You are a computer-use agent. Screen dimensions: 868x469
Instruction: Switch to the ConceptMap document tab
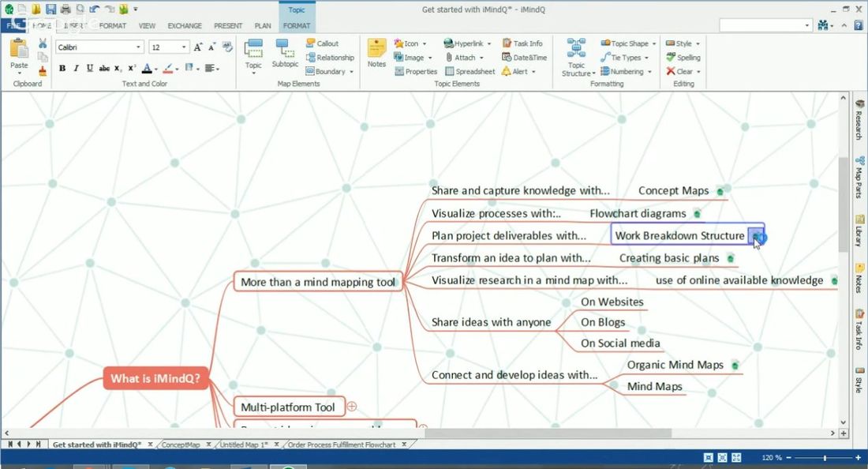[181, 445]
